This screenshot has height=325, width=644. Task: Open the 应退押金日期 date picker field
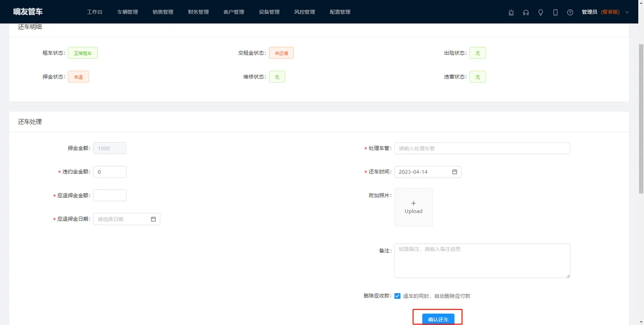point(127,219)
